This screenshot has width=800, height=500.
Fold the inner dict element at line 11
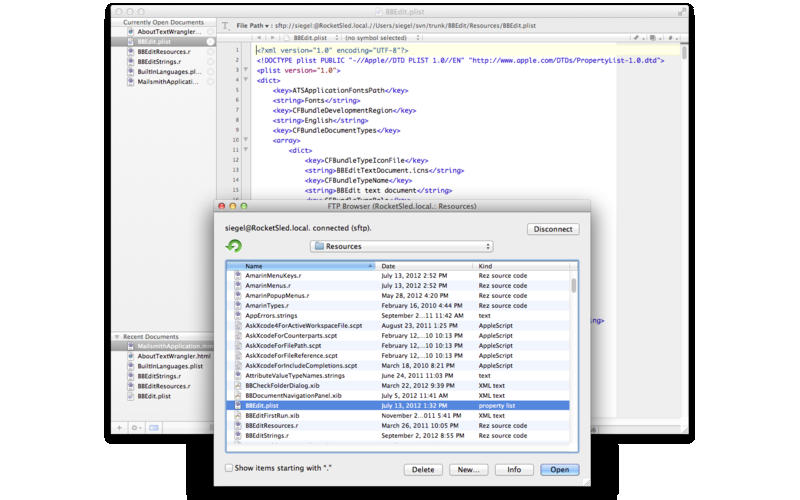pos(245,150)
